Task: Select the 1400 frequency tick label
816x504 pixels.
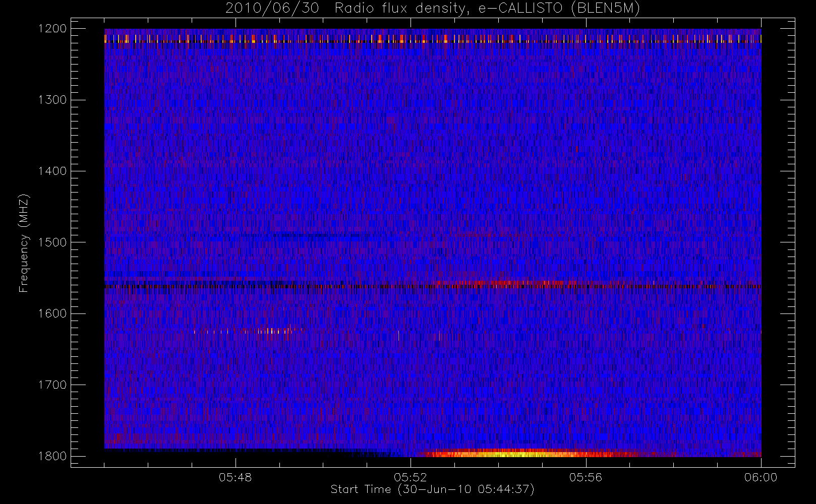Action: click(52, 171)
